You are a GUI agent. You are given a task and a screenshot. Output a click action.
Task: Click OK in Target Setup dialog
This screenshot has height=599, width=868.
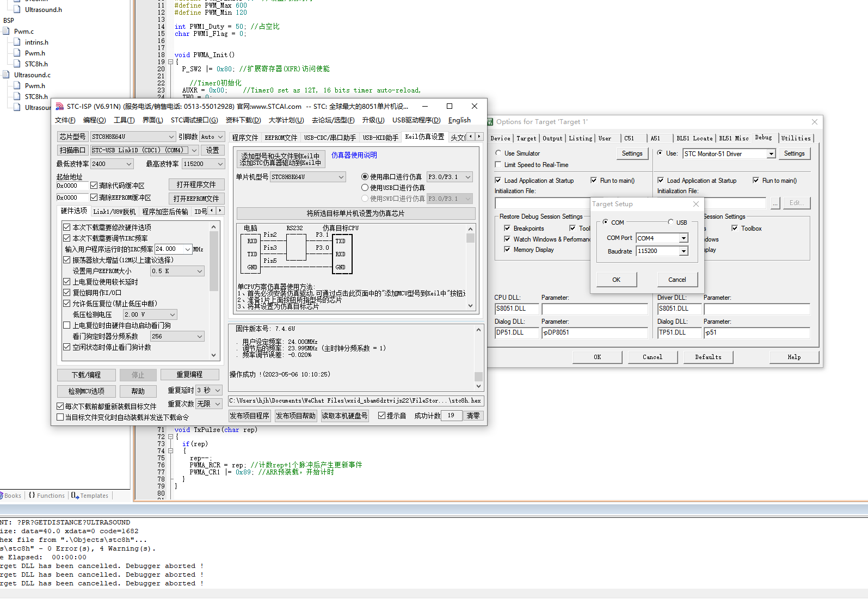pyautogui.click(x=617, y=280)
